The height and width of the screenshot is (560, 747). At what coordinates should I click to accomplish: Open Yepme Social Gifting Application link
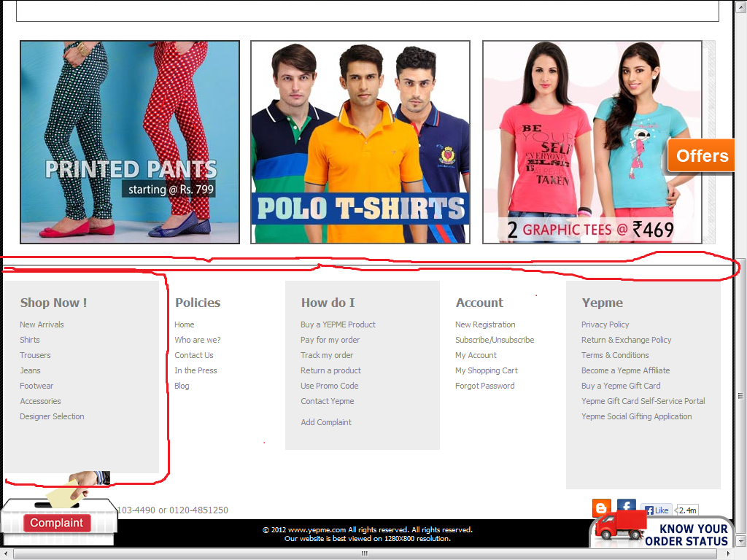[636, 416]
